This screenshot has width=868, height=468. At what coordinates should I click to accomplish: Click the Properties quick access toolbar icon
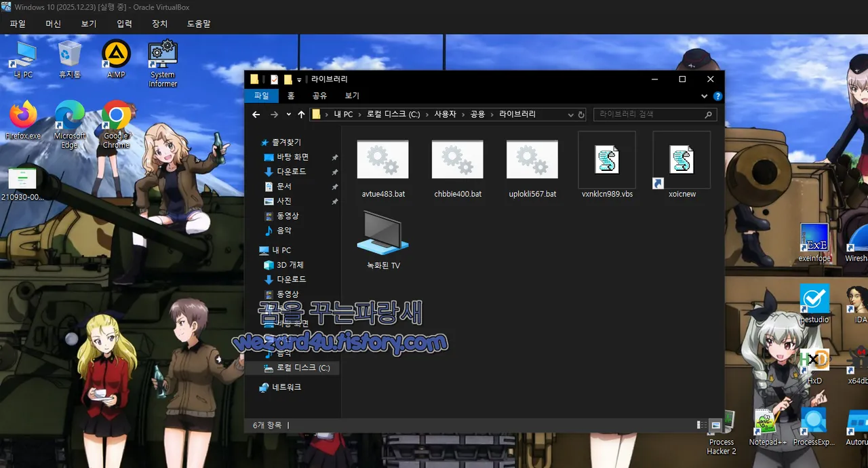coord(274,79)
